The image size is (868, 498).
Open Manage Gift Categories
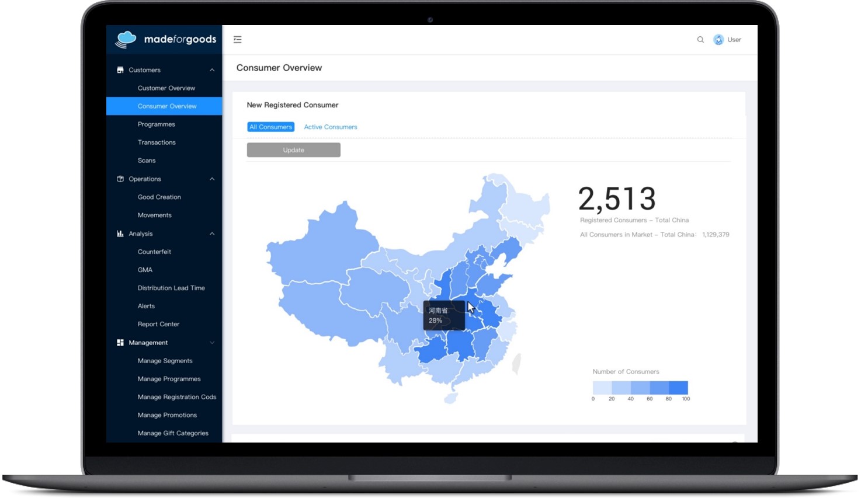[x=173, y=433]
